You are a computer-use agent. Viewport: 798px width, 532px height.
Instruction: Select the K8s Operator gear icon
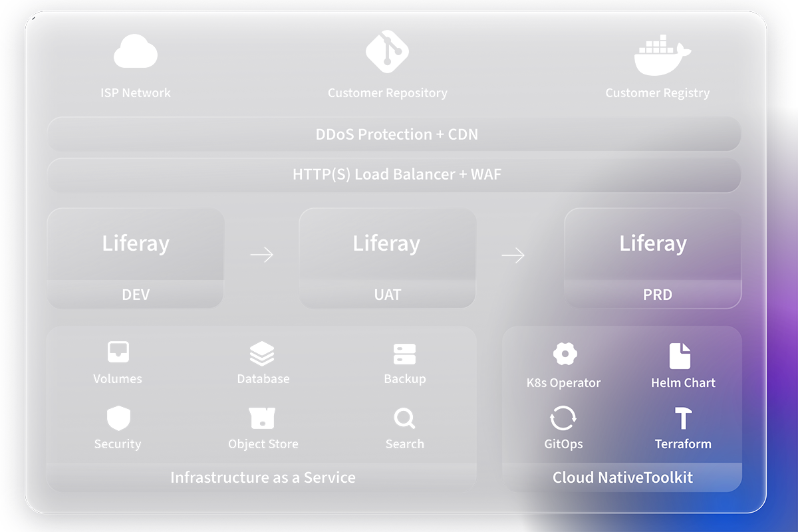pyautogui.click(x=565, y=354)
